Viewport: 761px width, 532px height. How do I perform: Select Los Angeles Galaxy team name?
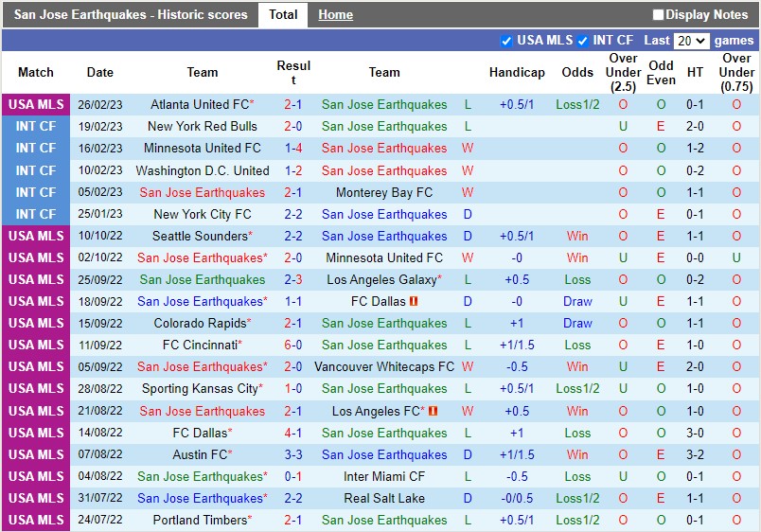(x=382, y=279)
